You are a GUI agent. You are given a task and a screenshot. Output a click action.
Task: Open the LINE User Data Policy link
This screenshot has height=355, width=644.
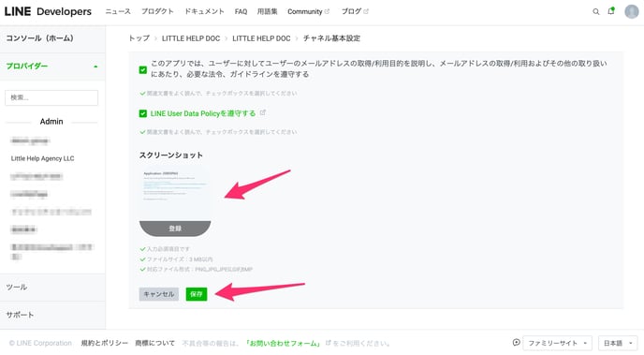coord(203,113)
